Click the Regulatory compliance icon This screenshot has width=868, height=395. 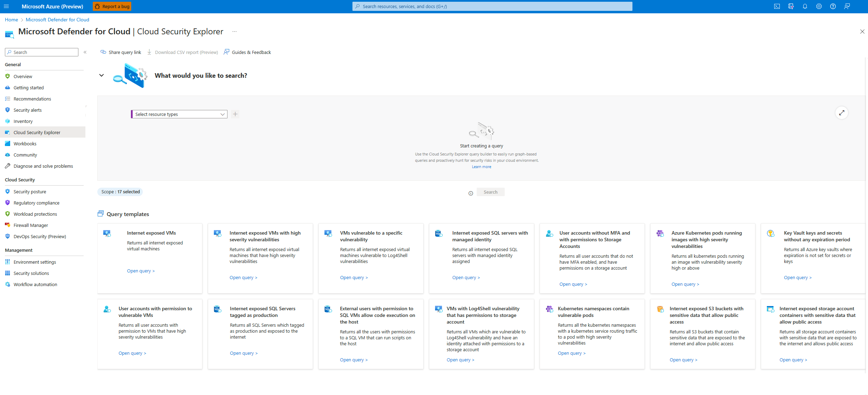[x=8, y=203]
